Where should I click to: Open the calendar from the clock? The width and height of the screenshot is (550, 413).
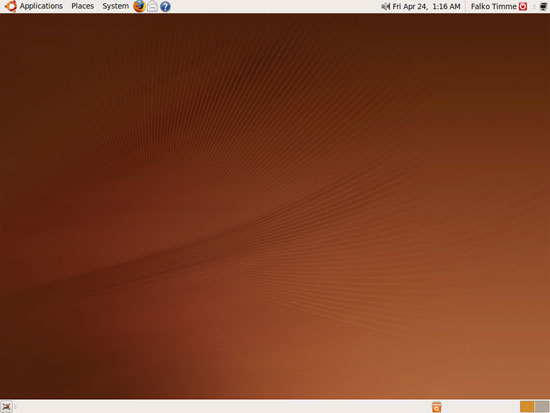tap(426, 6)
